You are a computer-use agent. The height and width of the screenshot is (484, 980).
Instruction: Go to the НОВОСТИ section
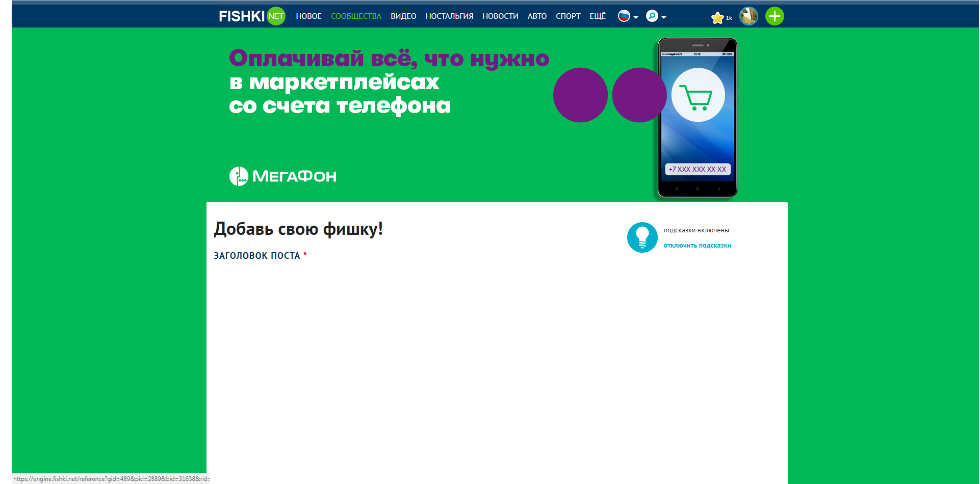(500, 16)
